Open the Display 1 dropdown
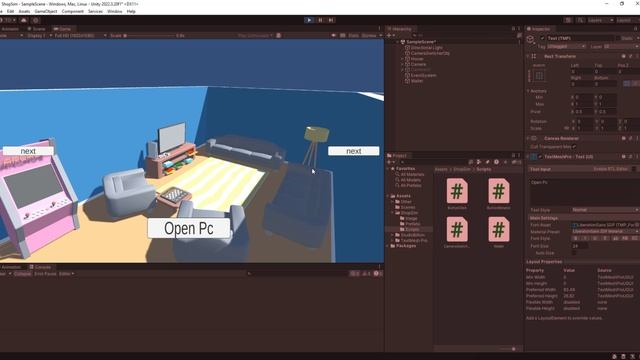The image size is (640, 360). click(39, 36)
